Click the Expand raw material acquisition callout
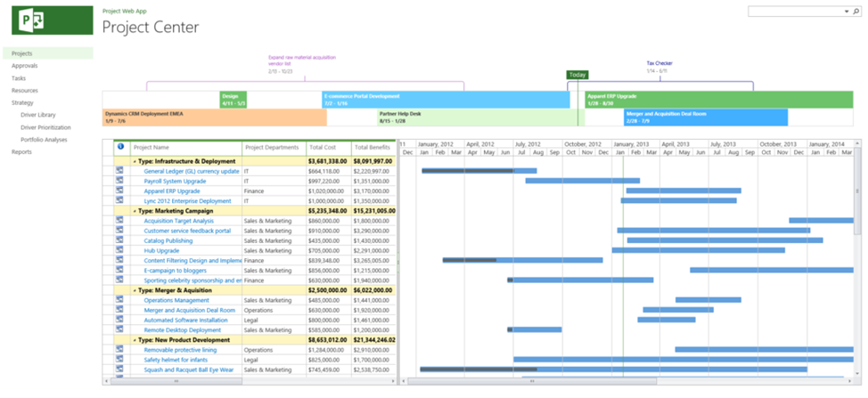The image size is (868, 398). pyautogui.click(x=302, y=63)
